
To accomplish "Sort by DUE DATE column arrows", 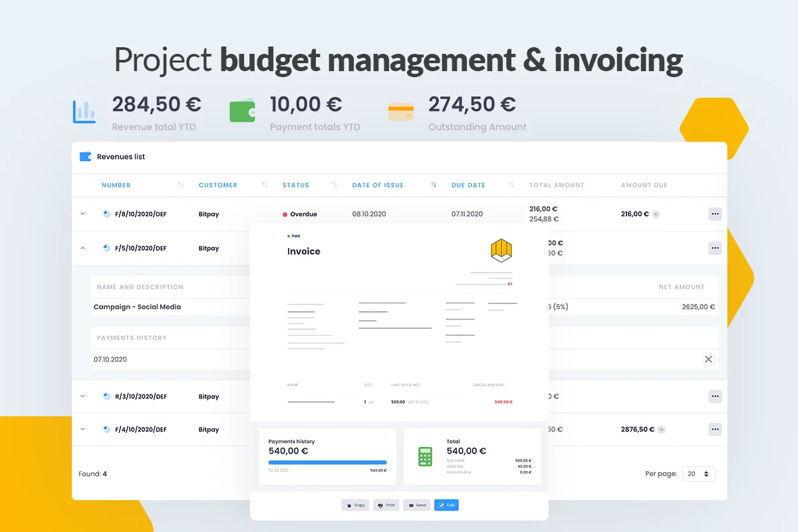I will 511,185.
